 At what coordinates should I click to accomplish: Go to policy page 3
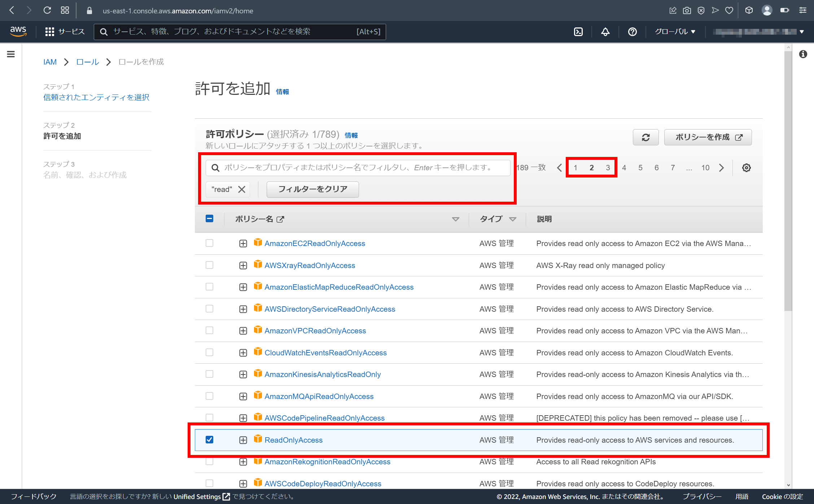(x=608, y=168)
